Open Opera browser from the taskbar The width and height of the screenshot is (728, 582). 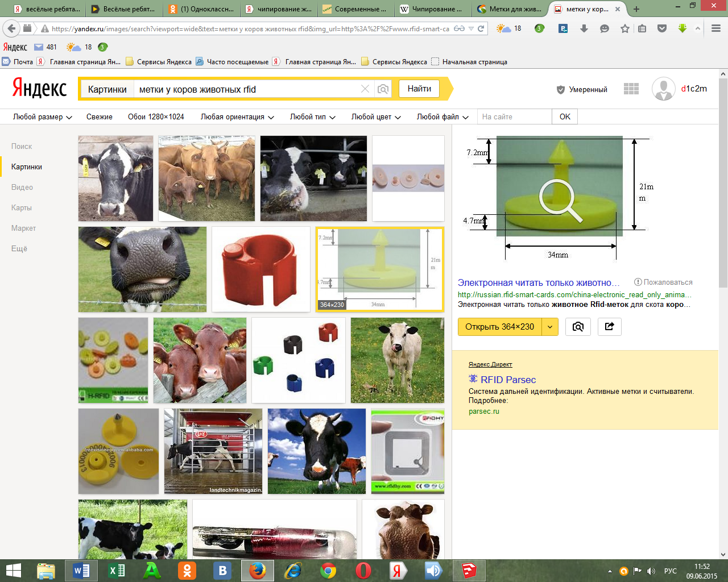363,571
